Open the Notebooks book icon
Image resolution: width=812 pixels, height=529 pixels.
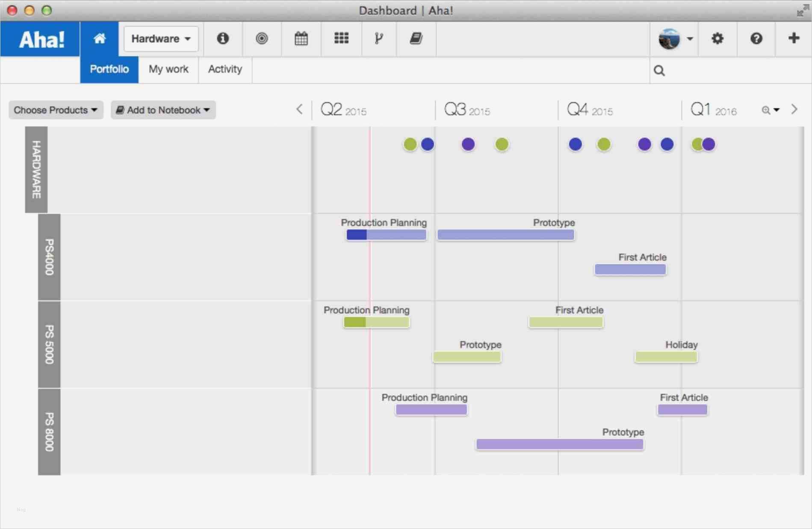point(416,39)
